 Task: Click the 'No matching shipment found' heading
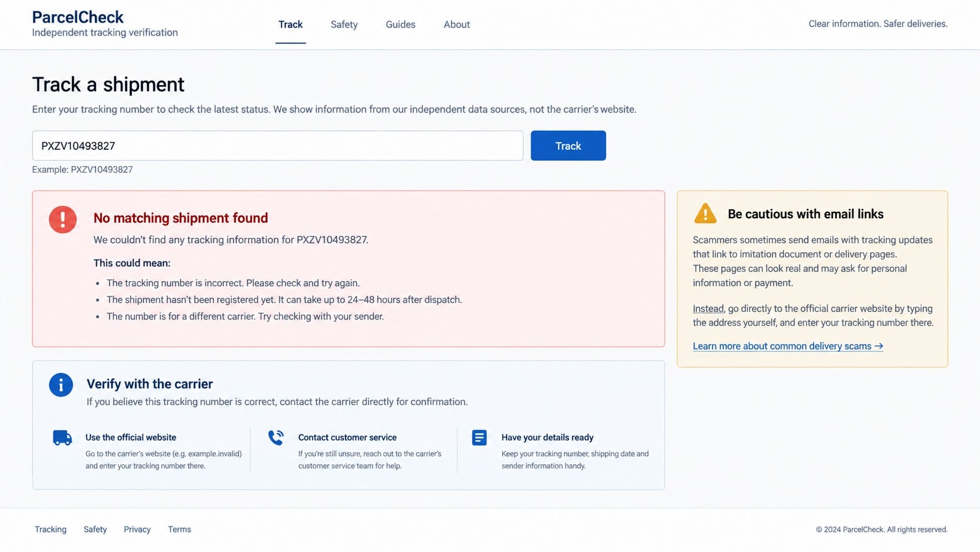pos(181,218)
